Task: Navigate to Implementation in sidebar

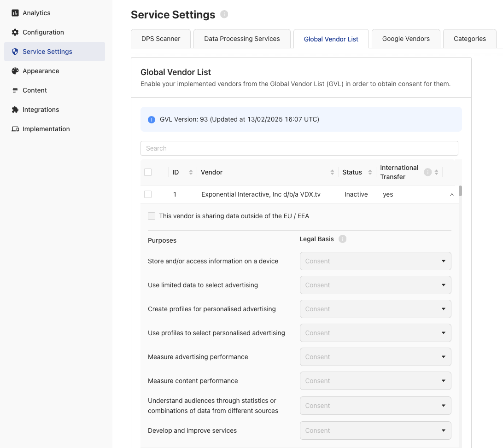Action: [54, 129]
